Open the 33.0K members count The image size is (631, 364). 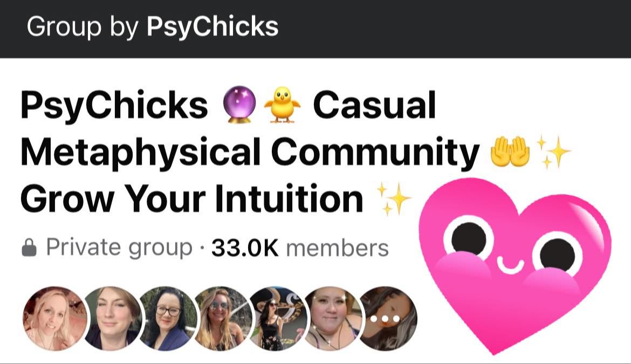pyautogui.click(x=300, y=248)
